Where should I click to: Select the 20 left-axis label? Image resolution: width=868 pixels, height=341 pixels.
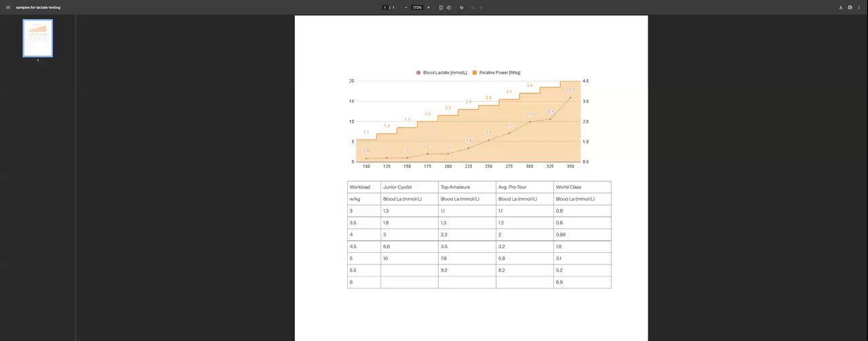[x=351, y=81]
